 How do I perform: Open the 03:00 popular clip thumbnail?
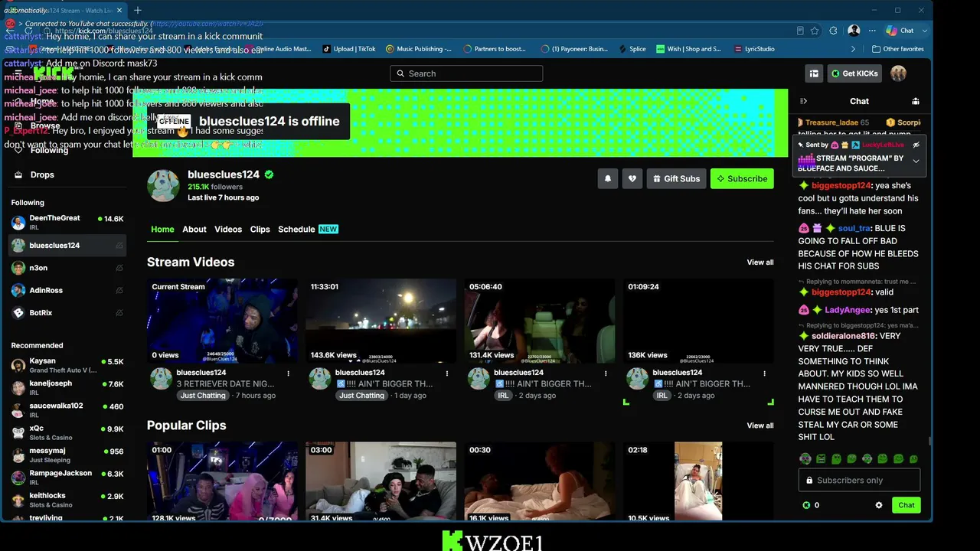point(381,481)
